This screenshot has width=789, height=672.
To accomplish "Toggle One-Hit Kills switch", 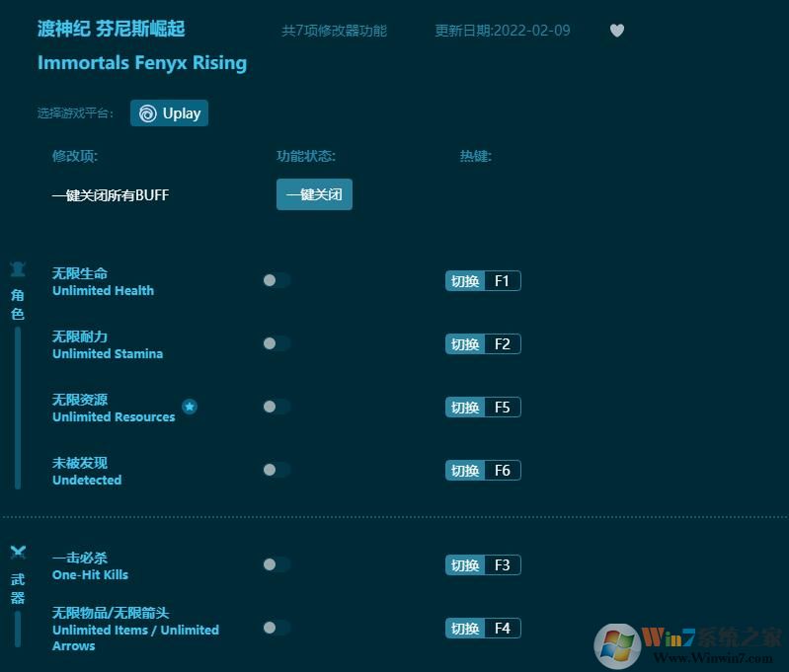I will (x=276, y=564).
